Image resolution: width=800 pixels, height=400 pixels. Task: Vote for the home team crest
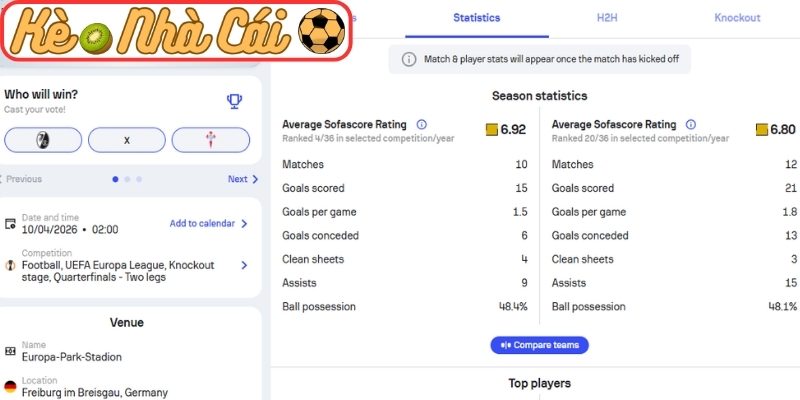point(43,140)
